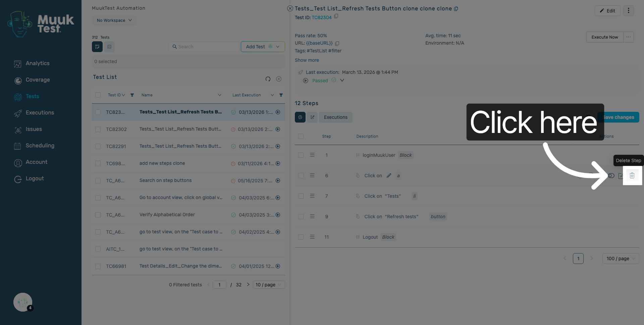Go to Executions in the sidebar

[40, 113]
